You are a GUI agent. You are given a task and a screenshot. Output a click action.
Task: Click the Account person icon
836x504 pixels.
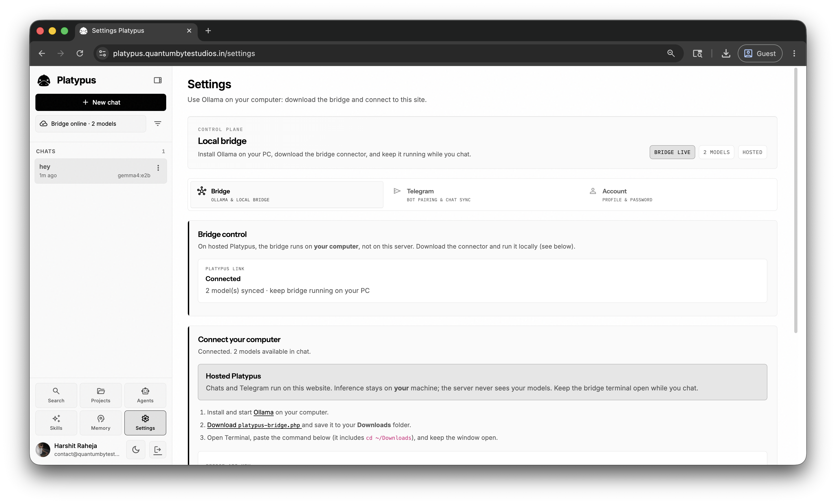[x=593, y=191]
